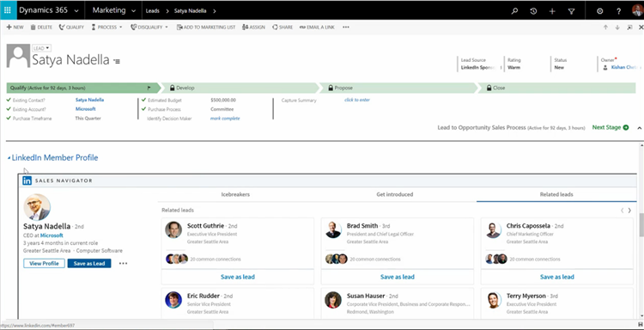Open more commands ellipsis in command bar
Viewport: 644px width, 330px height.
[x=346, y=27]
